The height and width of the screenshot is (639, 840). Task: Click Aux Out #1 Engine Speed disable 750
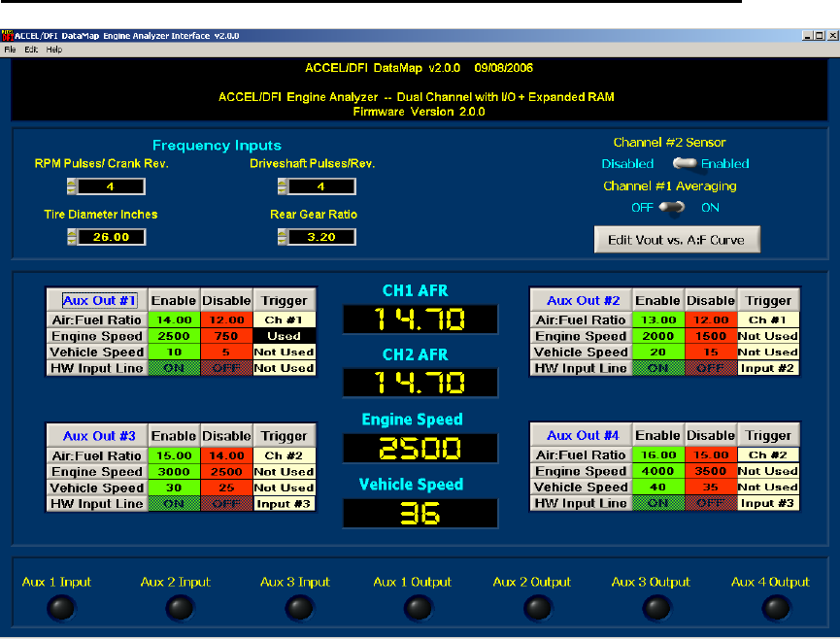point(226,336)
